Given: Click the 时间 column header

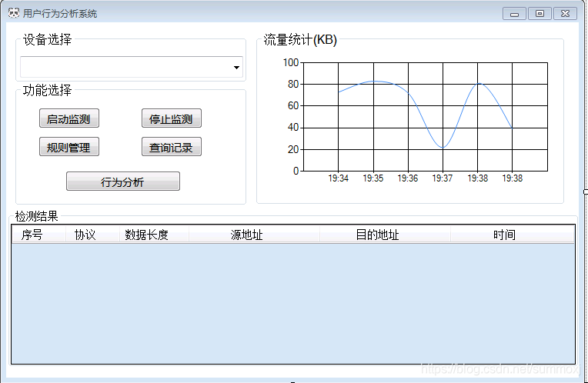Looking at the screenshot, I should coord(513,235).
